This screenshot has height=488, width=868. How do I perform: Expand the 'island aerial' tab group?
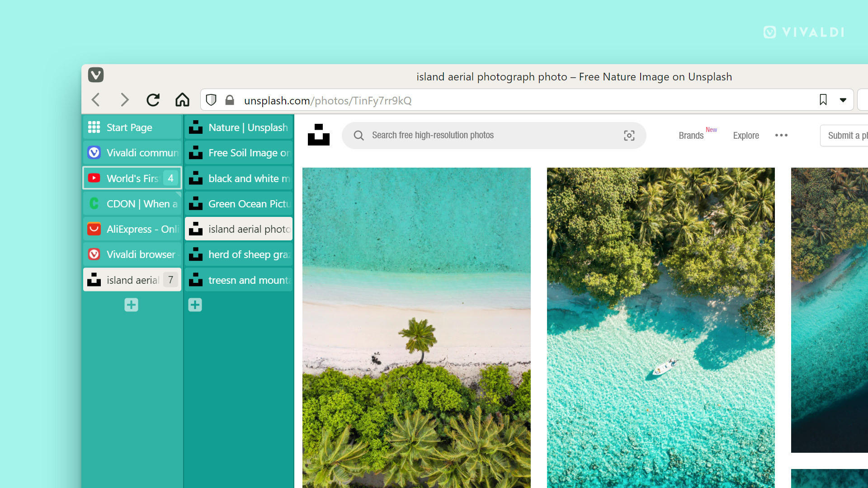(x=131, y=279)
